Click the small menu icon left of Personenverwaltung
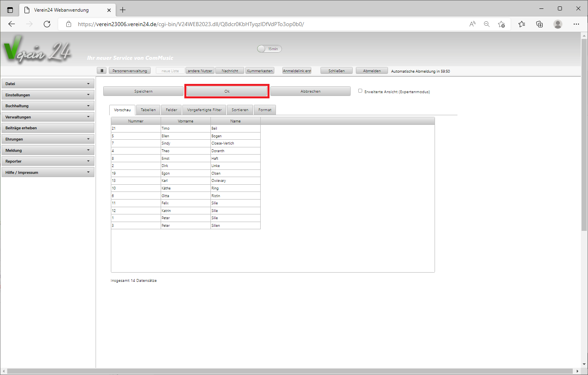Viewport: 588px width, 375px height. pos(102,71)
